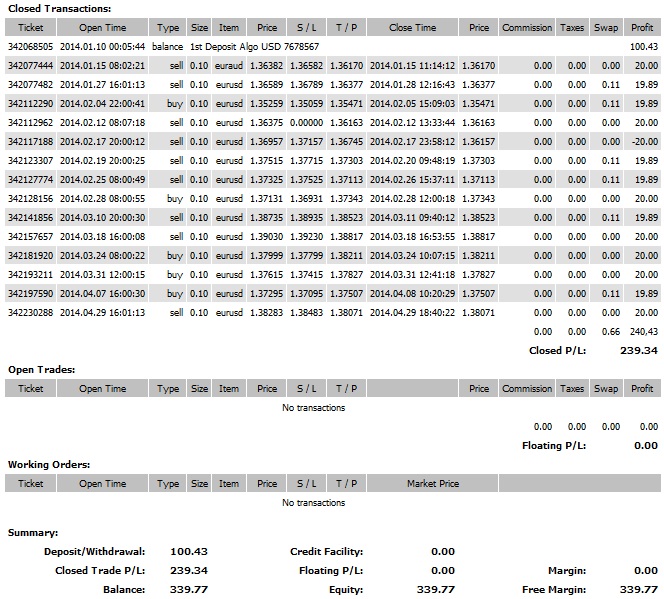Screen dimensions: 664x599
Task: Click close price 1.36157
Action: (478, 142)
